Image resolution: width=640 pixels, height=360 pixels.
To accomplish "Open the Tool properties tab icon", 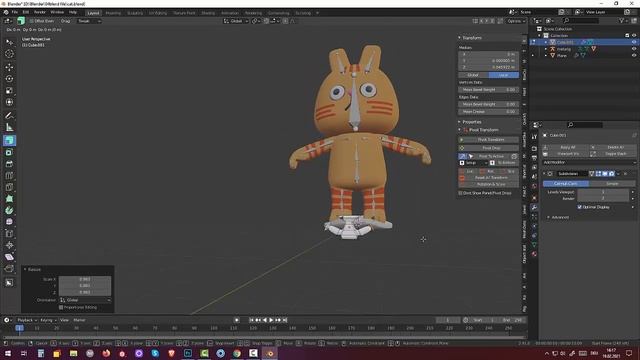I will (534, 137).
